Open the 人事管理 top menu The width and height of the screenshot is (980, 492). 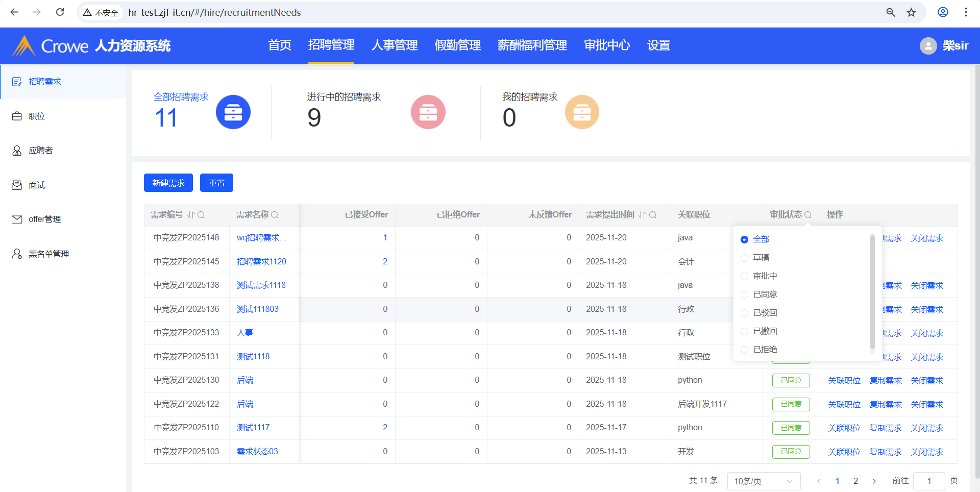[394, 45]
